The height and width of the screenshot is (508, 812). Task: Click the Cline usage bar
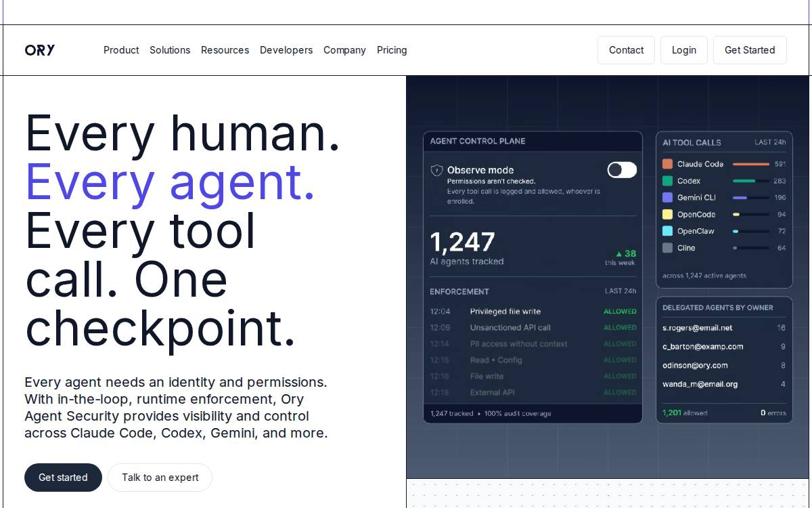[751, 248]
